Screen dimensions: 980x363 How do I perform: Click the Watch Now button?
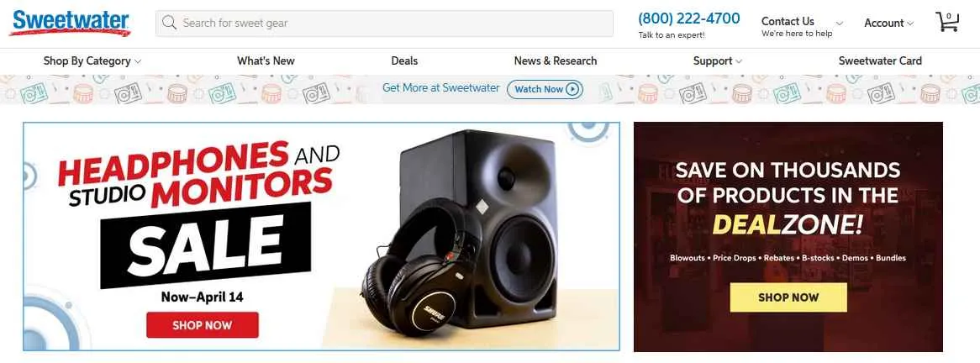pos(545,89)
